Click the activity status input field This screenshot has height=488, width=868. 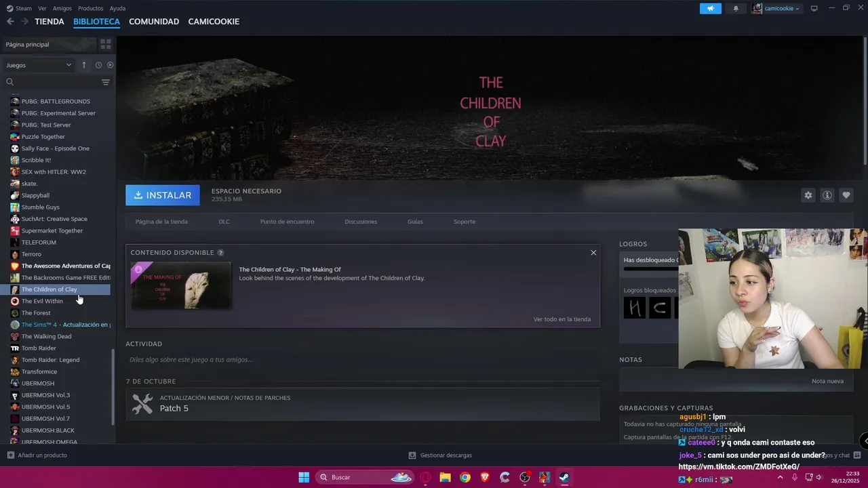point(363,360)
